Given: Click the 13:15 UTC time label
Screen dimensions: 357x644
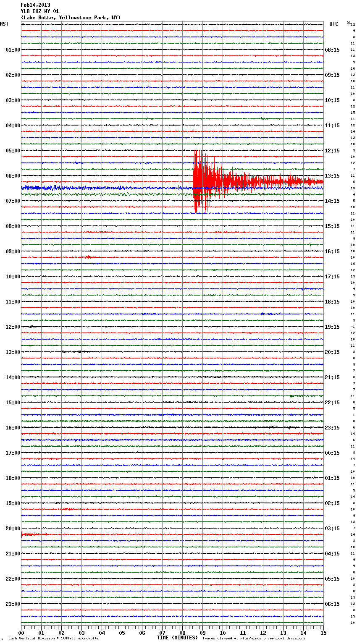Looking at the screenshot, I should (332, 176).
